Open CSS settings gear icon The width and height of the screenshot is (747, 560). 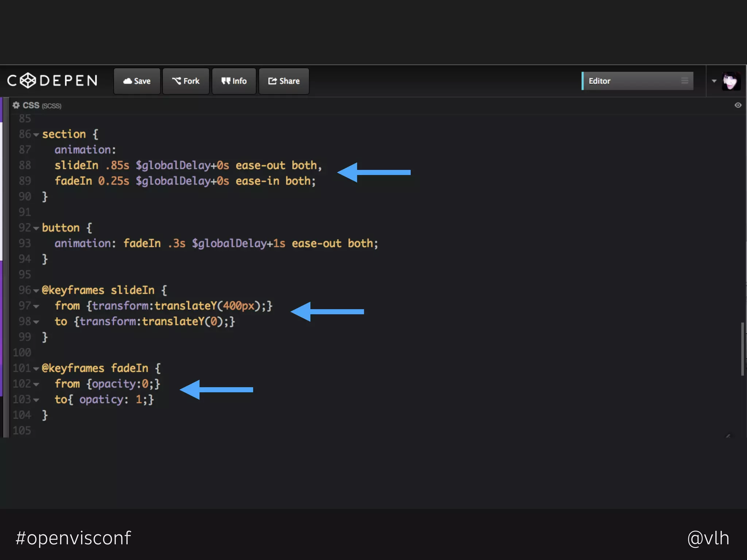click(x=16, y=105)
